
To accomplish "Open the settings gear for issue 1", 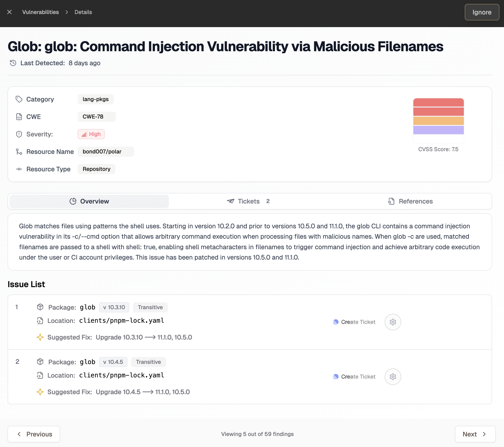I will pos(392,322).
